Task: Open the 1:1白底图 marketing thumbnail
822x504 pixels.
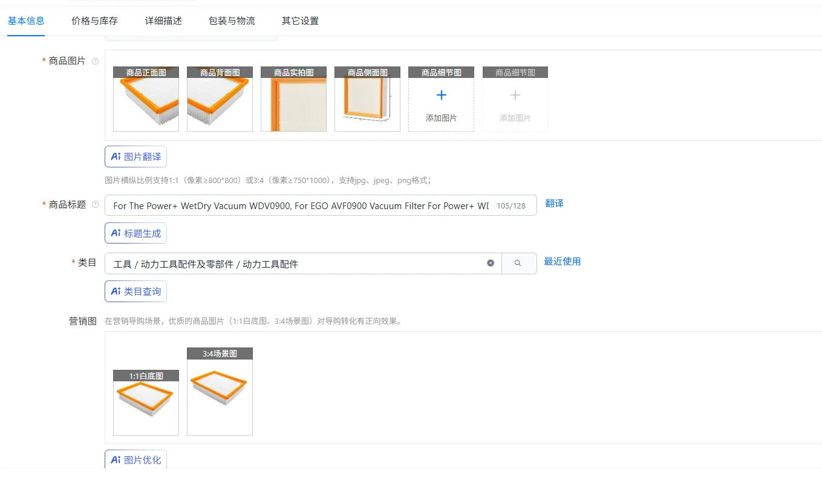Action: [146, 402]
